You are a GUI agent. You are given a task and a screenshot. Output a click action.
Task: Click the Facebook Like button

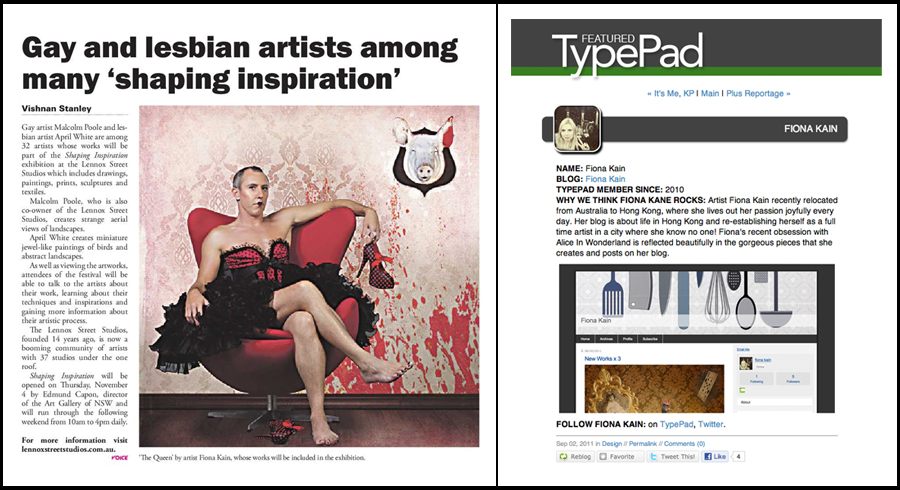pos(715,457)
